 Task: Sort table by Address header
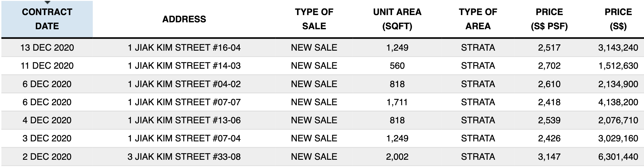[x=184, y=19]
